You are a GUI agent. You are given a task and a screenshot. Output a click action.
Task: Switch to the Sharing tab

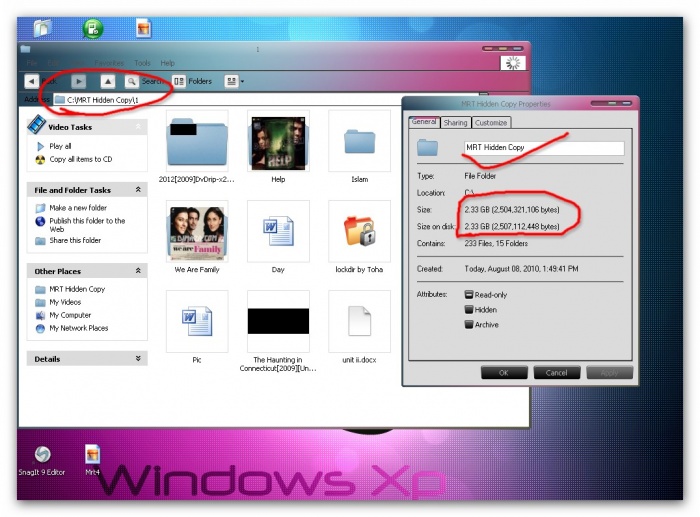[x=455, y=123]
